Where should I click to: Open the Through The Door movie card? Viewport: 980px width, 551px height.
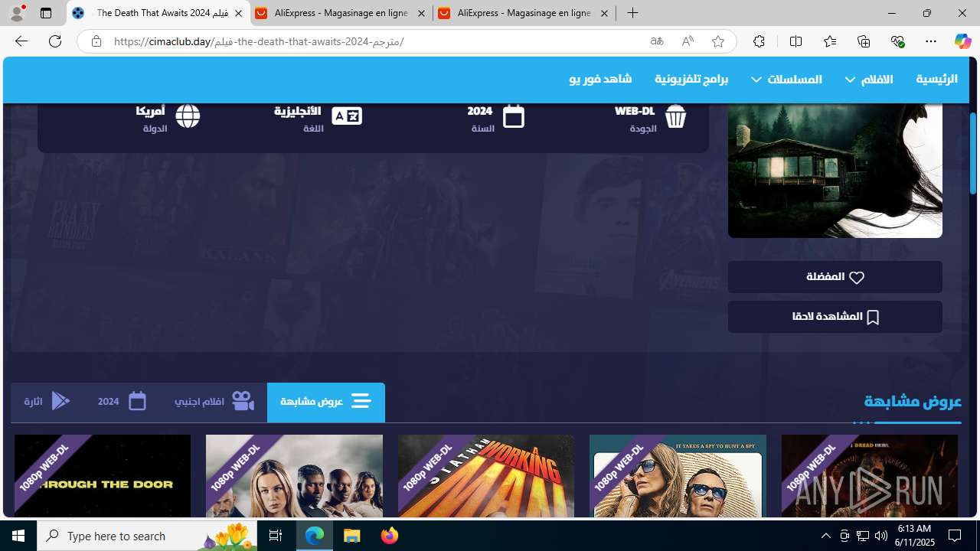(103, 477)
